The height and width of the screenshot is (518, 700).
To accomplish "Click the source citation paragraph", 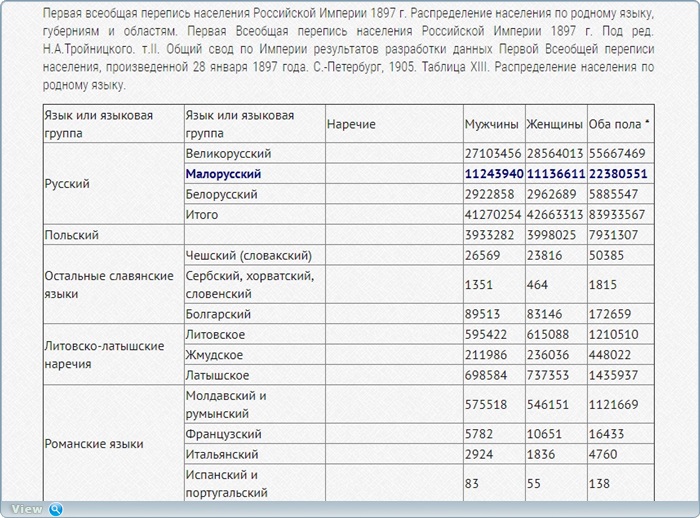I will 348,49.
